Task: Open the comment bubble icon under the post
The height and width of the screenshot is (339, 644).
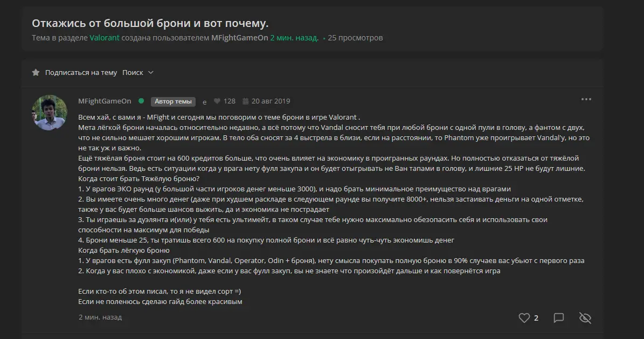Action: [558, 317]
